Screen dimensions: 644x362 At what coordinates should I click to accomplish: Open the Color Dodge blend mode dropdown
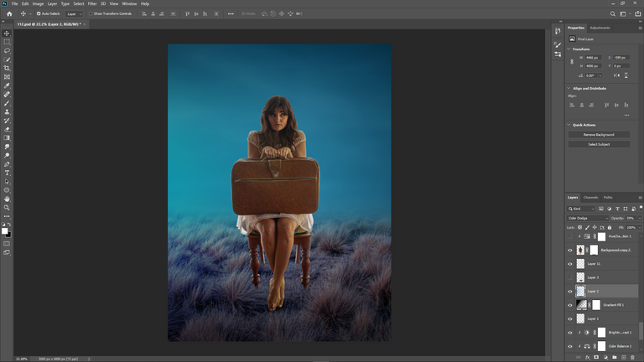[x=587, y=219]
